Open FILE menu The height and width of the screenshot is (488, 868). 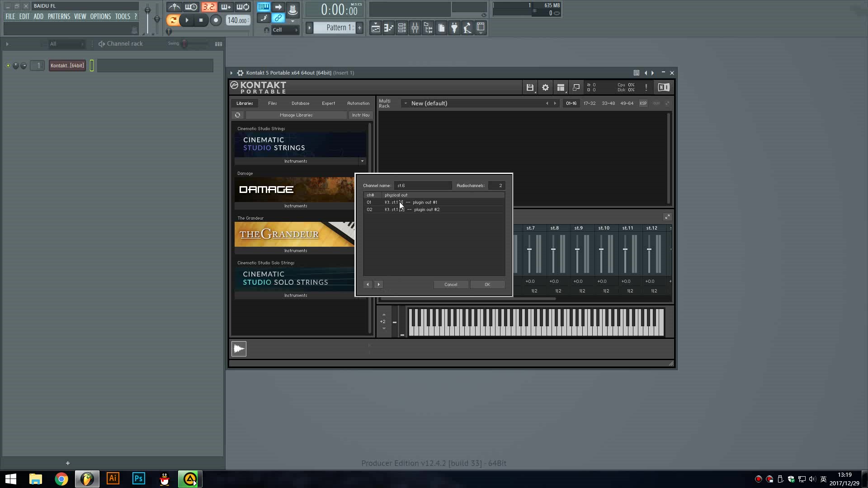point(10,16)
